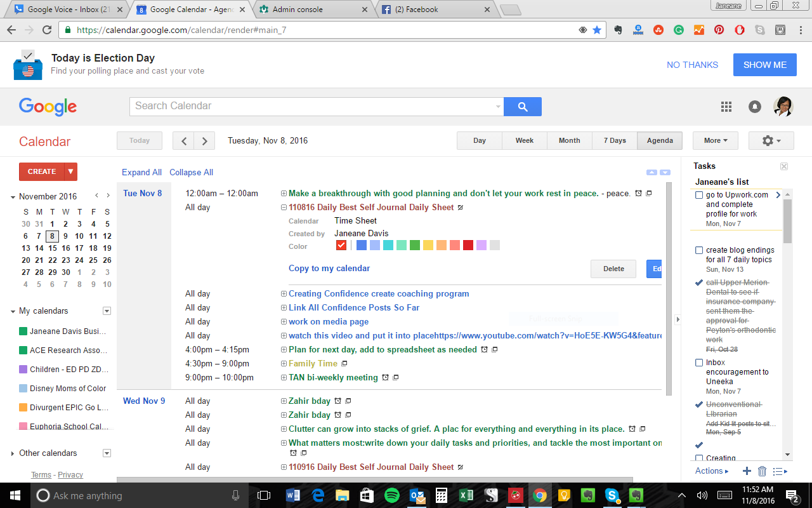Switch to Month view

[x=570, y=141]
